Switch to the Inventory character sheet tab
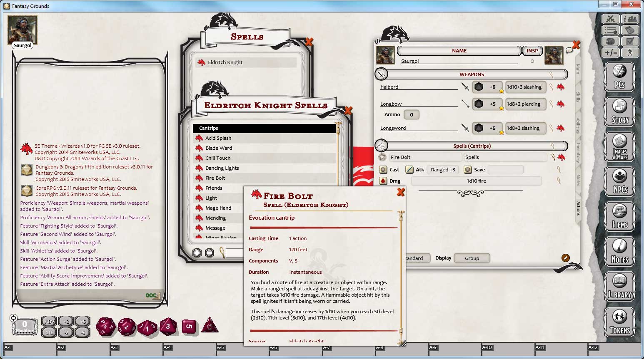 (577, 153)
